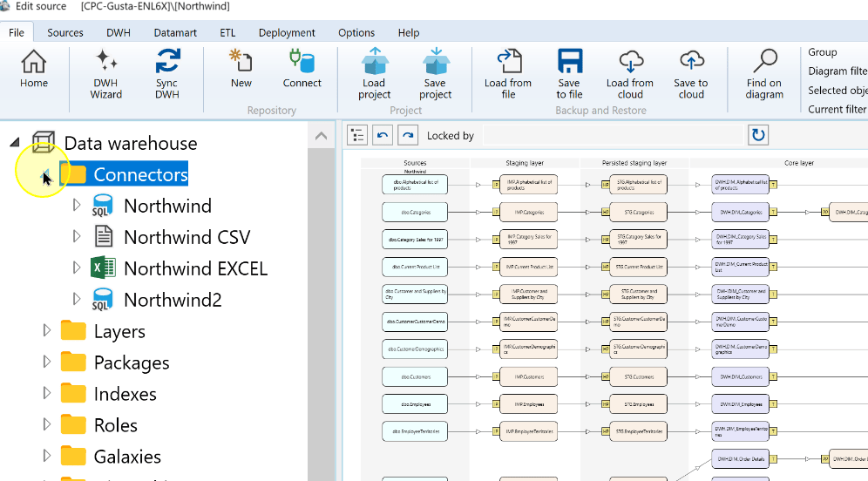Click the Diagram filter option
The image size is (868, 481).
(837, 71)
